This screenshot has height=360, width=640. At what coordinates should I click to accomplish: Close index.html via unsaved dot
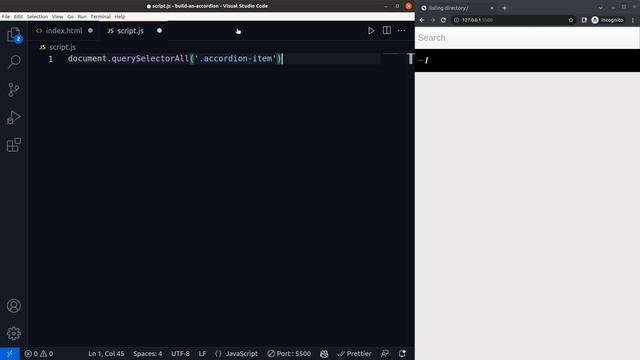[90, 31]
